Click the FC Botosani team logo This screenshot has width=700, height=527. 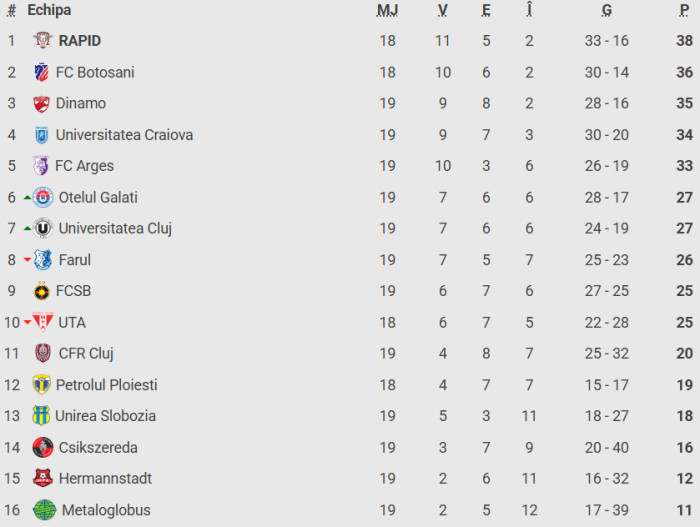[41, 72]
